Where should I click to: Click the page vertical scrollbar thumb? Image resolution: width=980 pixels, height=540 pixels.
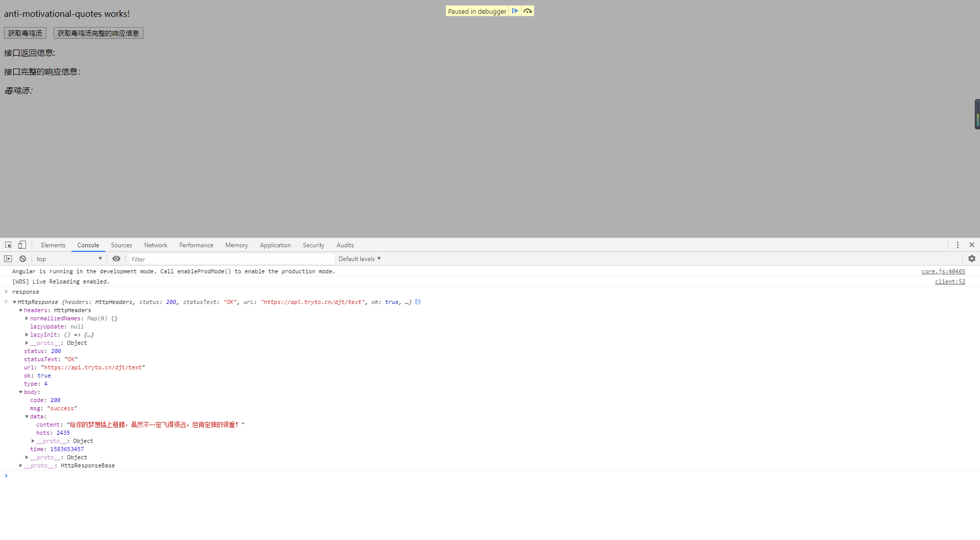pyautogui.click(x=977, y=114)
